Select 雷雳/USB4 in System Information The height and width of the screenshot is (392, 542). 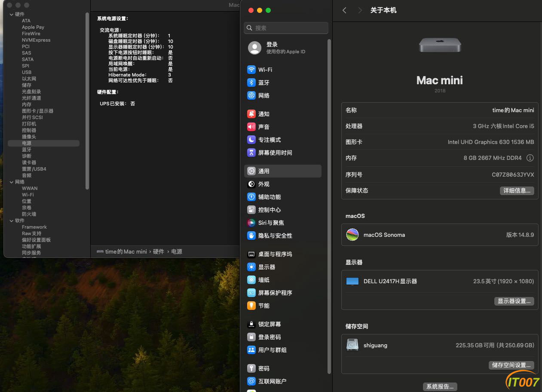pyautogui.click(x=34, y=169)
